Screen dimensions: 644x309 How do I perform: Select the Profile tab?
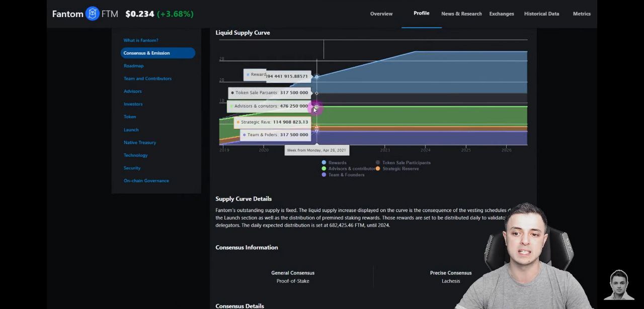pos(422,13)
